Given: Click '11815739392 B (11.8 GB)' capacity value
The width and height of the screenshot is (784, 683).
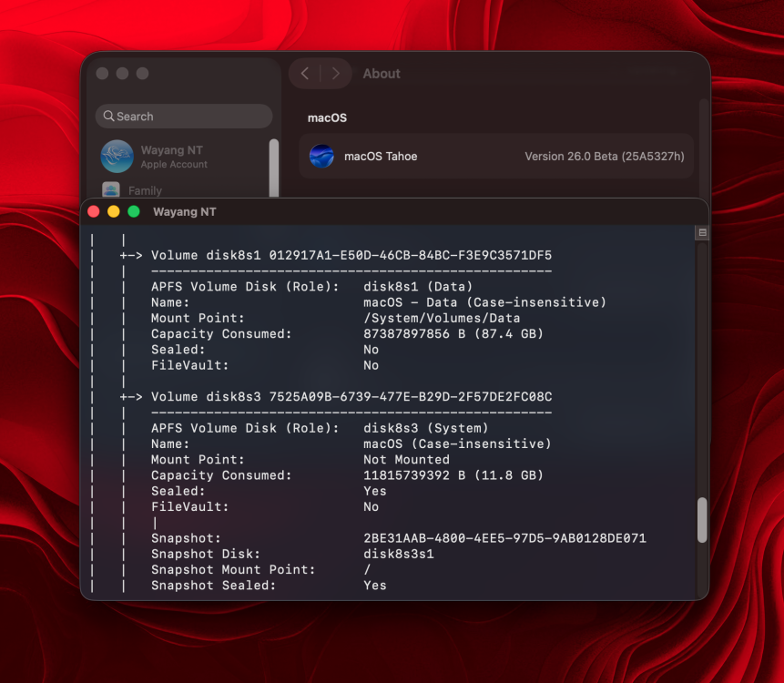Looking at the screenshot, I should pyautogui.click(x=453, y=475).
